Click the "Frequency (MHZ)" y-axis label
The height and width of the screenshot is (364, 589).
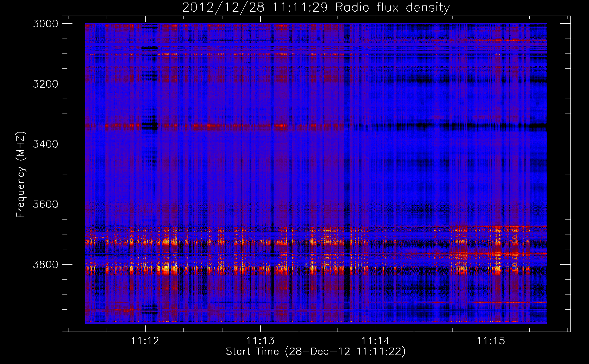pyautogui.click(x=21, y=175)
